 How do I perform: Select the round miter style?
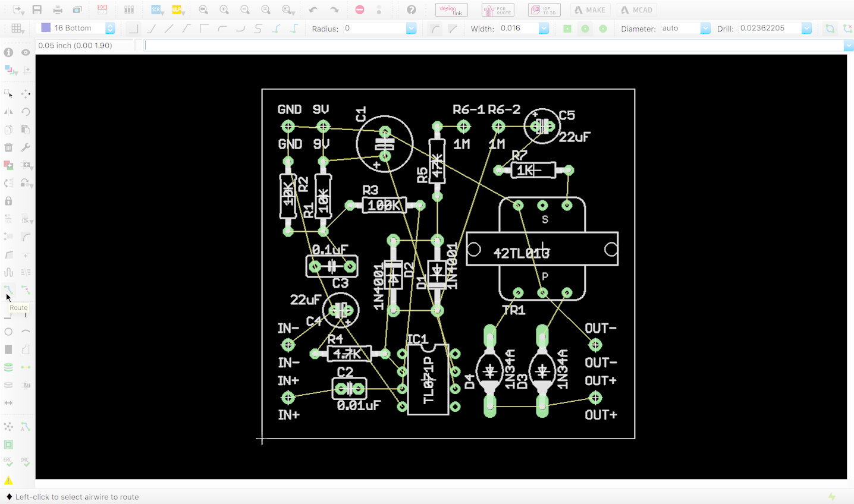coord(435,29)
